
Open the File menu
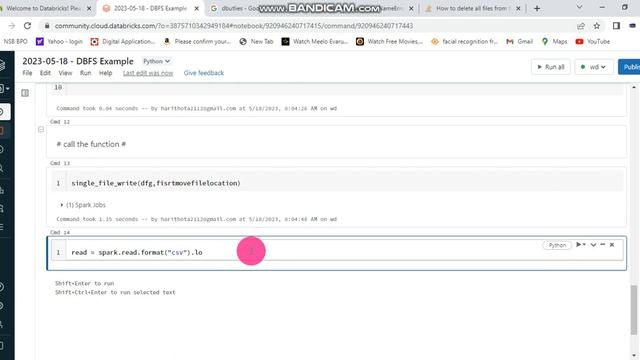point(27,73)
